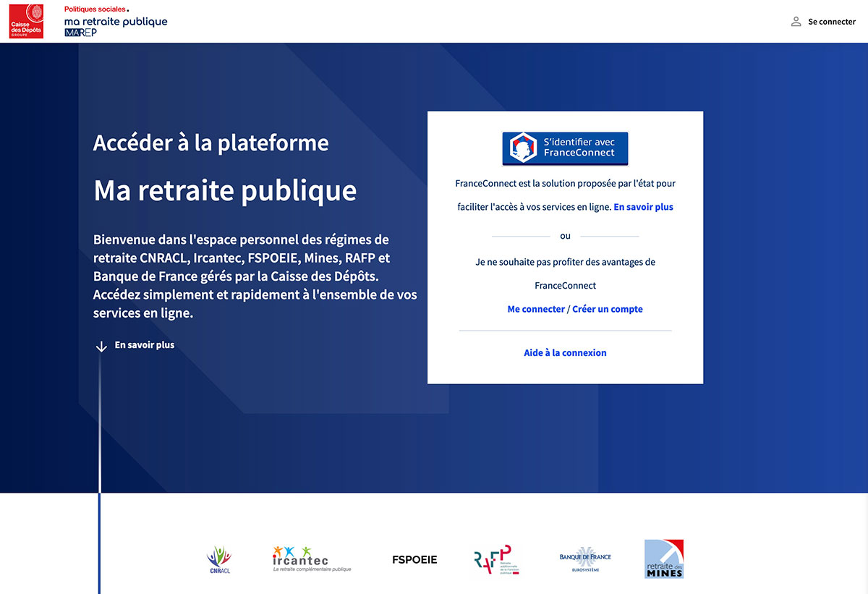
Task: Click the FSPOEIE logo
Action: coord(414,559)
